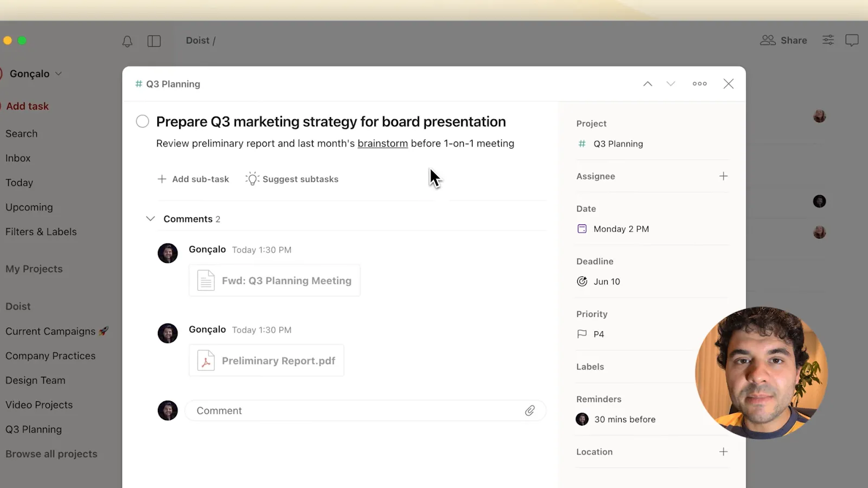The width and height of the screenshot is (868, 488).
Task: Click the Labels field
Action: (590, 367)
